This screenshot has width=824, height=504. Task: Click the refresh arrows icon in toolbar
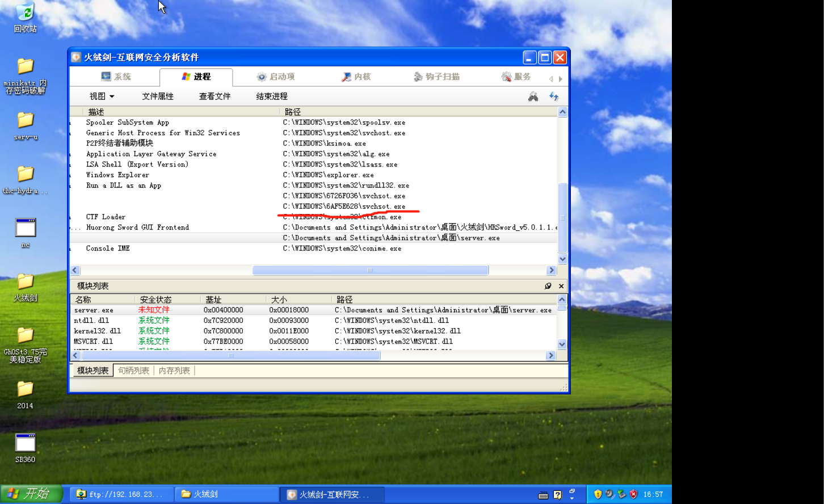click(x=554, y=96)
